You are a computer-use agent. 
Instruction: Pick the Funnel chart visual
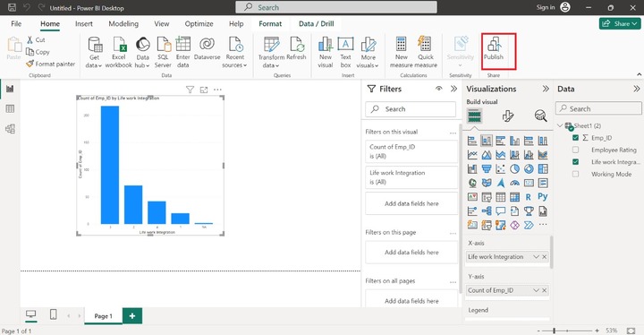click(x=487, y=168)
